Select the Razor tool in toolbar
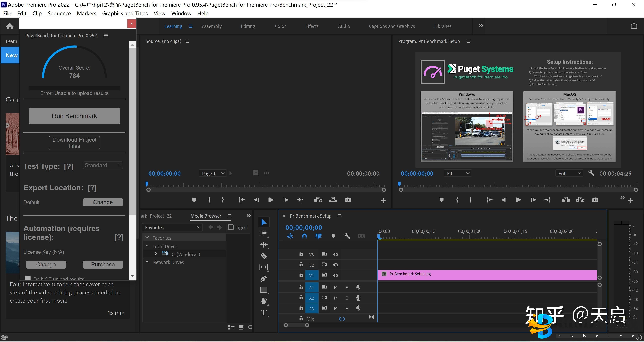 (x=263, y=256)
